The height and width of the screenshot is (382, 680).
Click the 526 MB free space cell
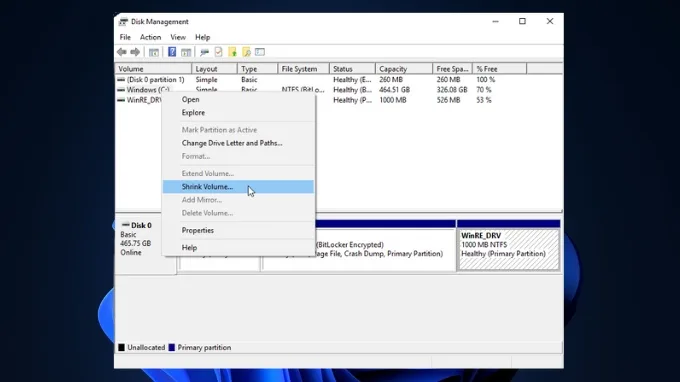pyautogui.click(x=448, y=100)
